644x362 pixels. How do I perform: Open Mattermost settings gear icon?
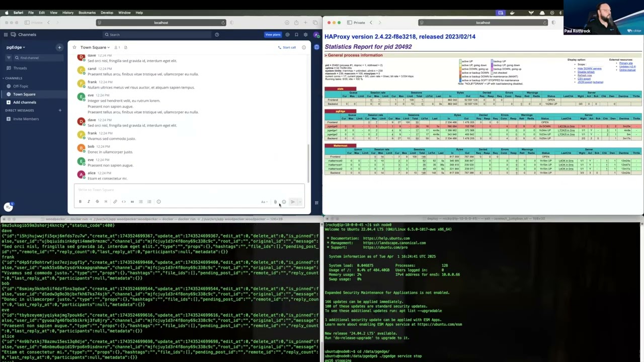pos(305,35)
